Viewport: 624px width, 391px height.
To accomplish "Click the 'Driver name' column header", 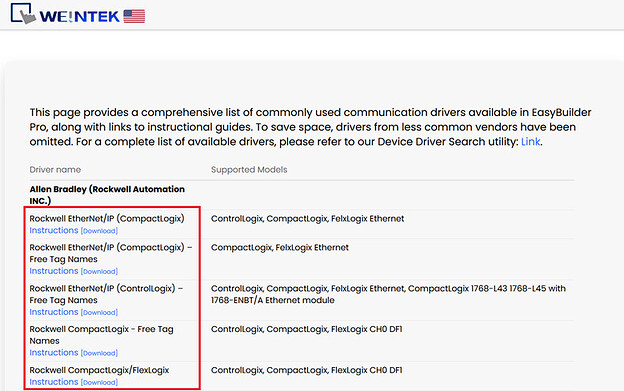I will (55, 169).
